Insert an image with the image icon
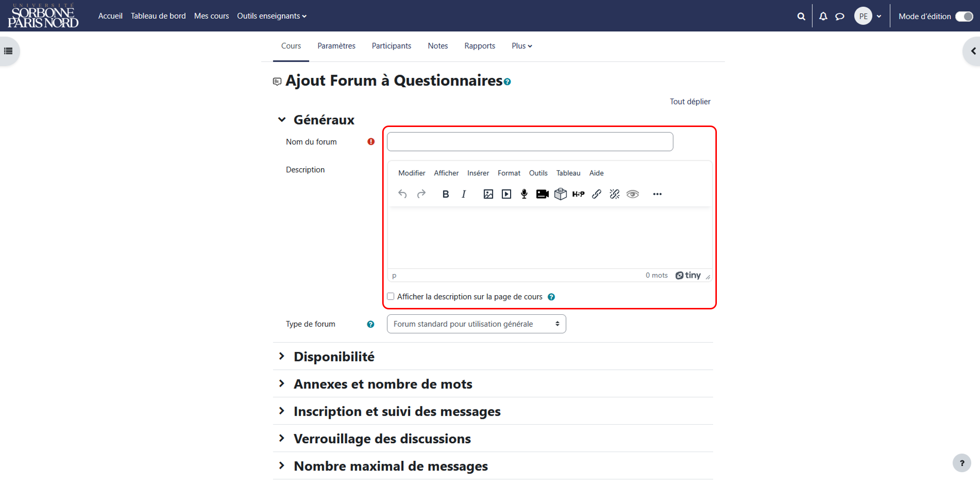The width and height of the screenshot is (980, 482). (488, 194)
